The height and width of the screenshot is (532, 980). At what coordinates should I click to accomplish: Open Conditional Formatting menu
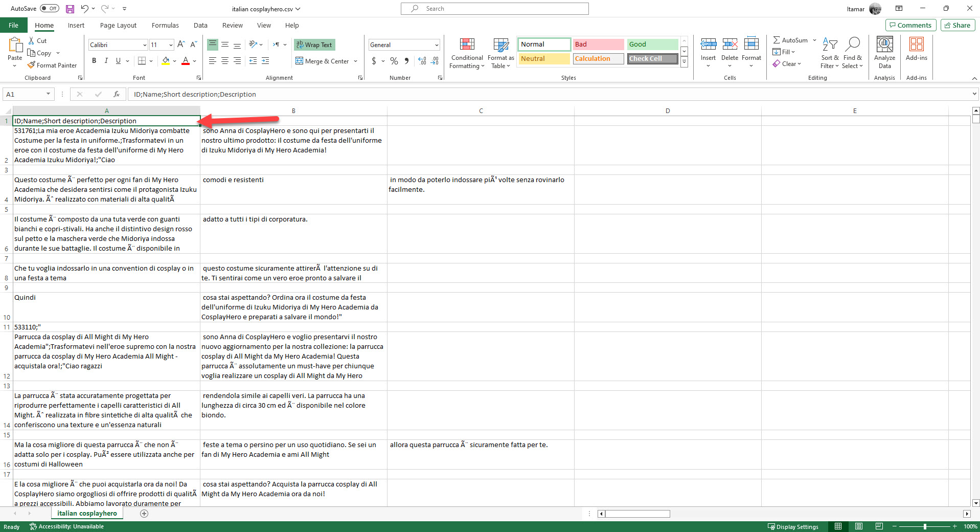pyautogui.click(x=467, y=53)
